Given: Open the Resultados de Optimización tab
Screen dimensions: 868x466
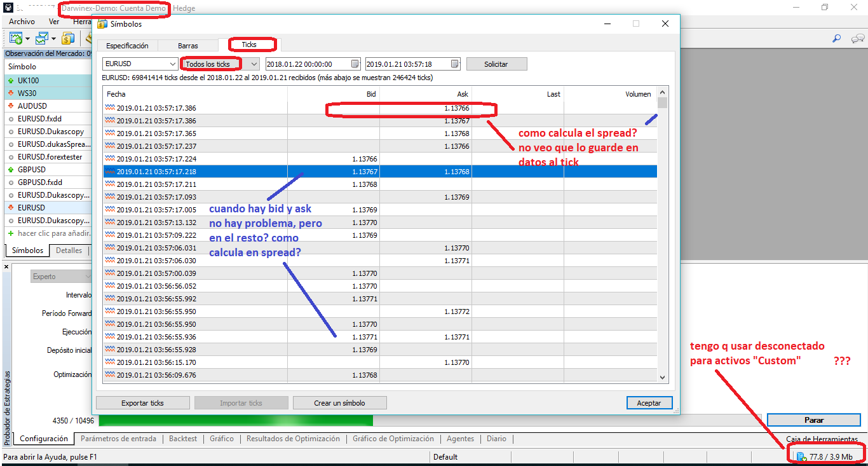Looking at the screenshot, I should tap(294, 439).
